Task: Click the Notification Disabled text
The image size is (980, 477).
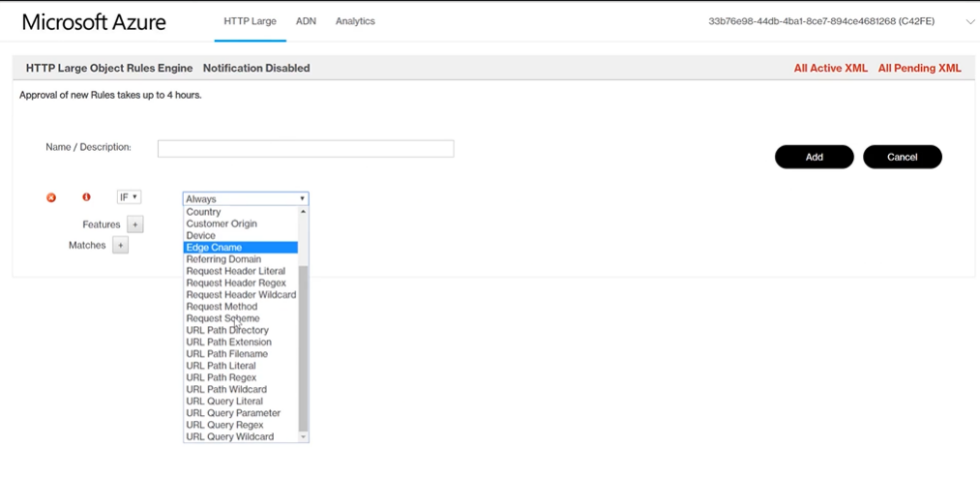Action: [x=256, y=68]
